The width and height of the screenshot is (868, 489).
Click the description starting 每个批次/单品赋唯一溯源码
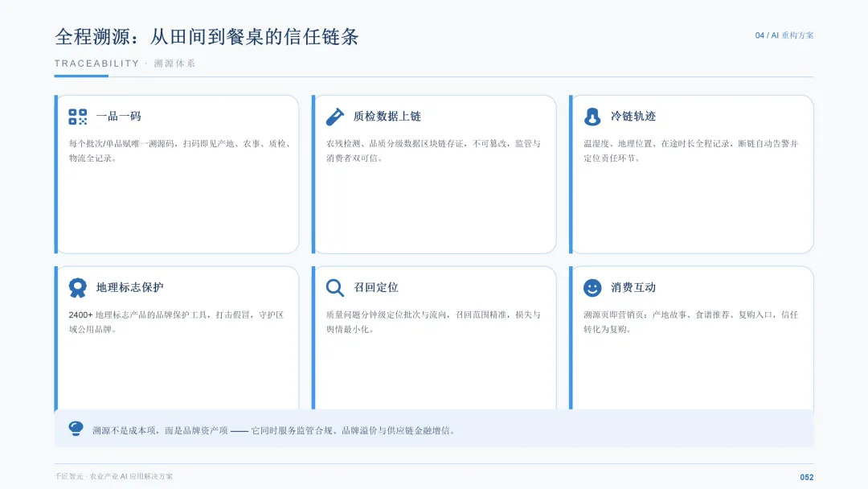tap(179, 150)
